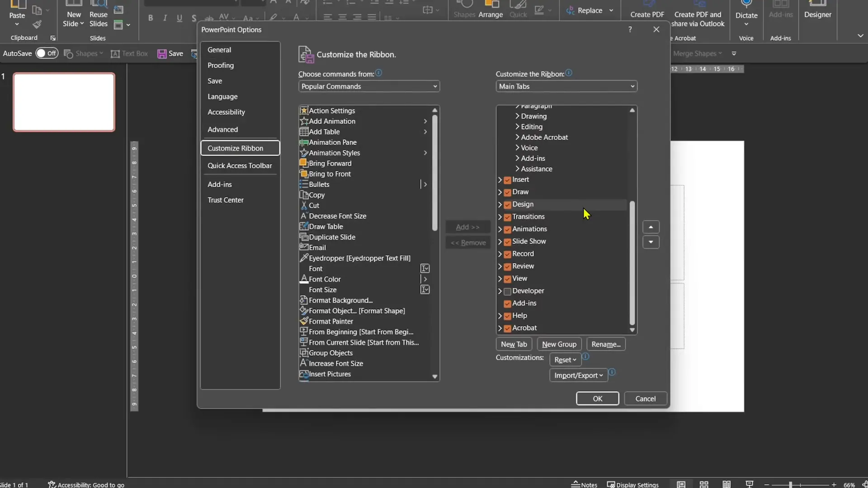Click the Designer icon in the ribbon
Image resolution: width=868 pixels, height=488 pixels.
817,4
